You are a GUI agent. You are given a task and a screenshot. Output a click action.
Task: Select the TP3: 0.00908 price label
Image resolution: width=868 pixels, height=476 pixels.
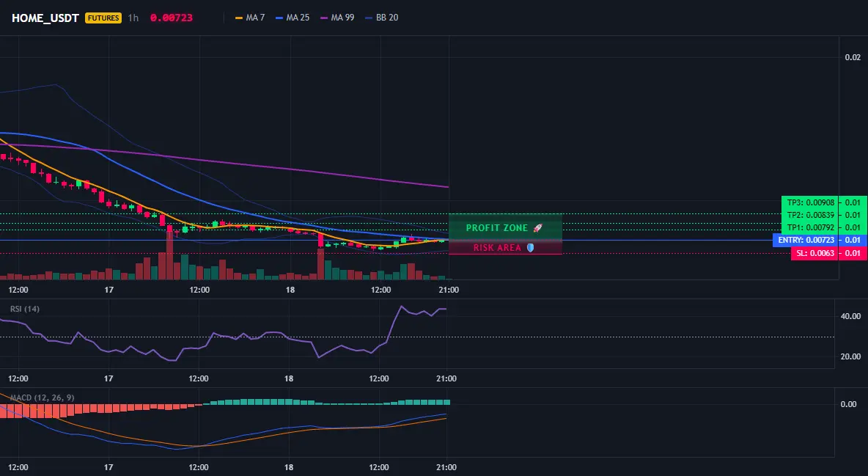point(810,203)
